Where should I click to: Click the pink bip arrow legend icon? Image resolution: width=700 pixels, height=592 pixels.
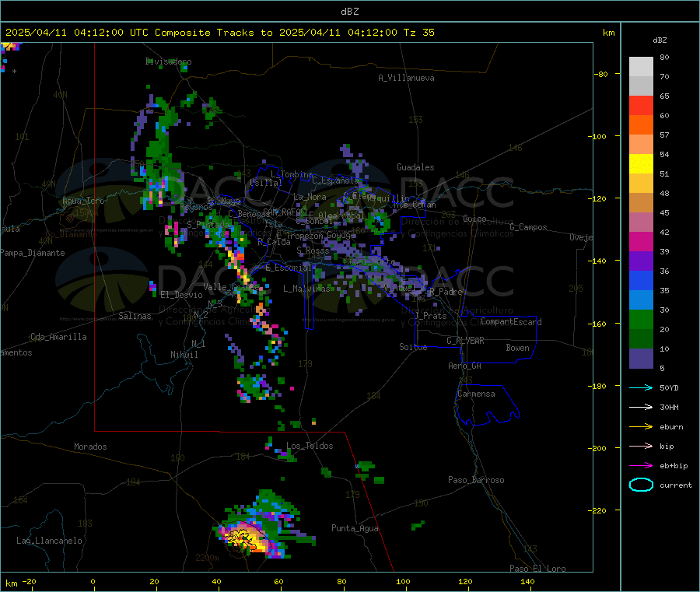(x=641, y=446)
